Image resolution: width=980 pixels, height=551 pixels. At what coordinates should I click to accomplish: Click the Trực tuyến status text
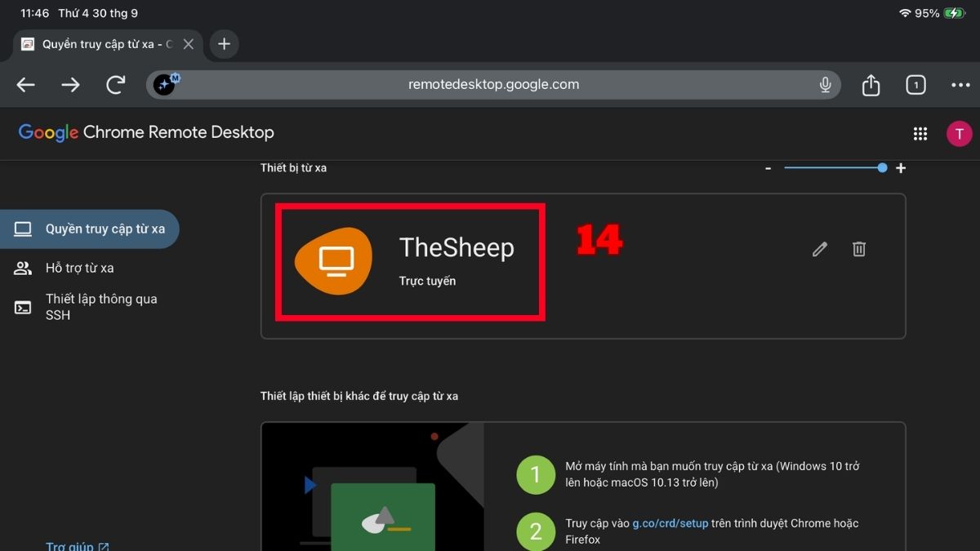[427, 281]
